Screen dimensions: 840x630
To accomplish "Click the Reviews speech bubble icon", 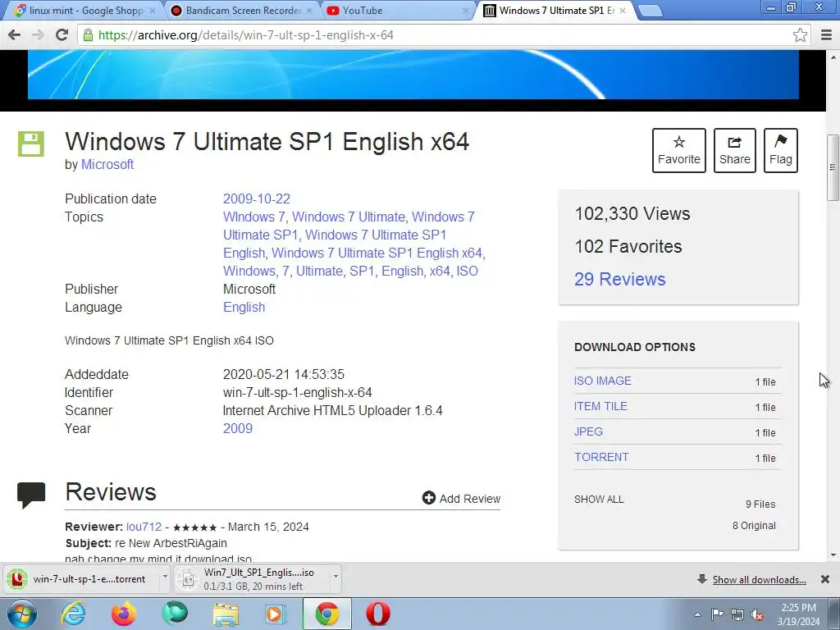I will point(31,495).
